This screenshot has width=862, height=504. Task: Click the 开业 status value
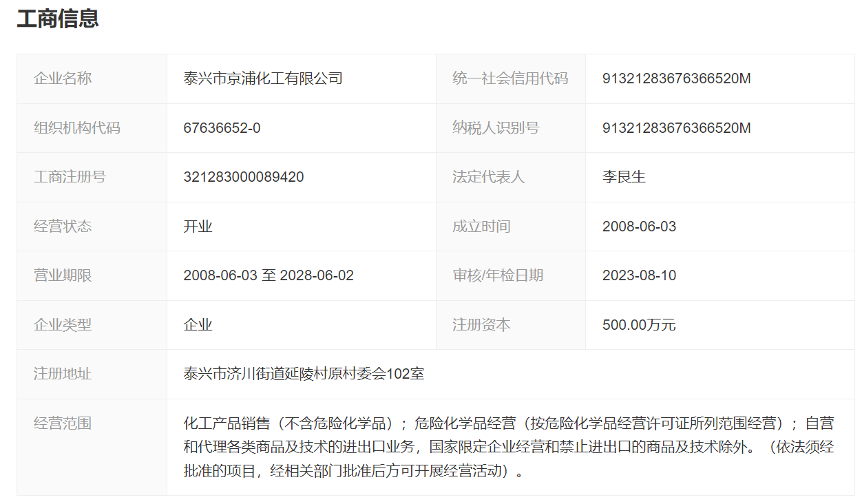click(198, 227)
